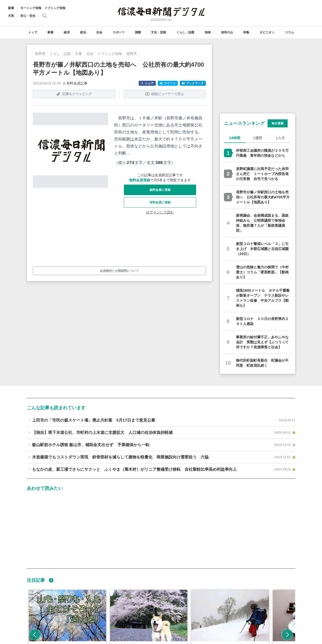322x644 pixels.
Task: Open the Shiba dog cherry blossom thumbnail
Action: coord(149,615)
